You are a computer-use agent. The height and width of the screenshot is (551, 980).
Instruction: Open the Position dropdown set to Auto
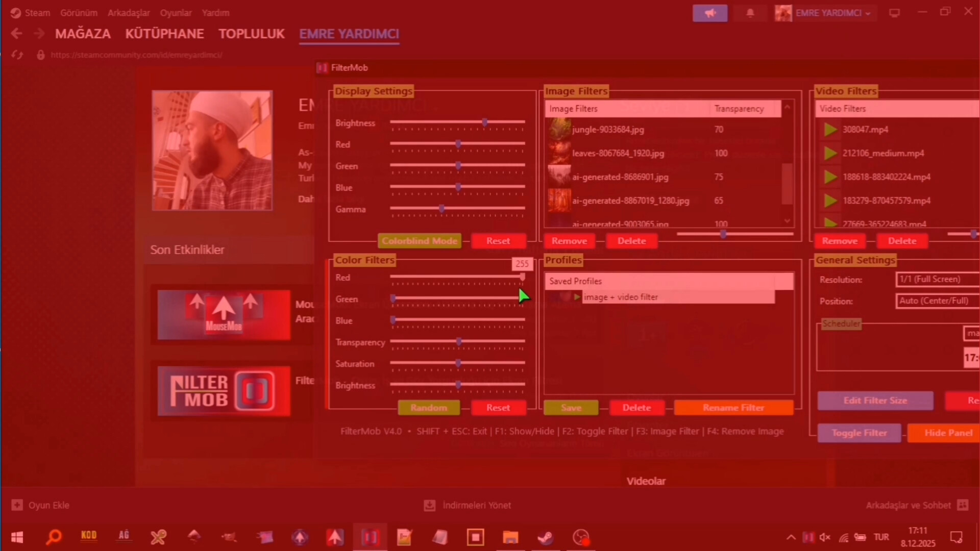[936, 301]
